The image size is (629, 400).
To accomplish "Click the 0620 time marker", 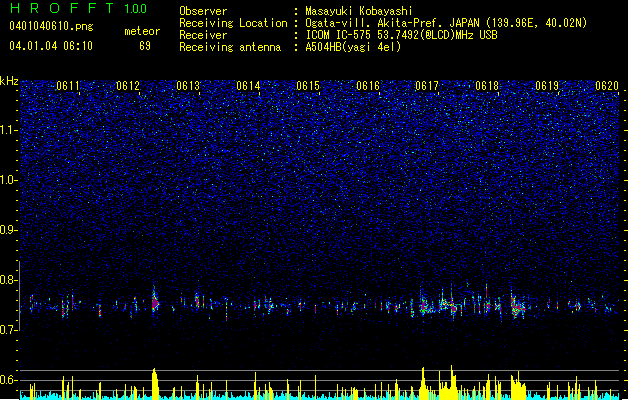I will [607, 86].
